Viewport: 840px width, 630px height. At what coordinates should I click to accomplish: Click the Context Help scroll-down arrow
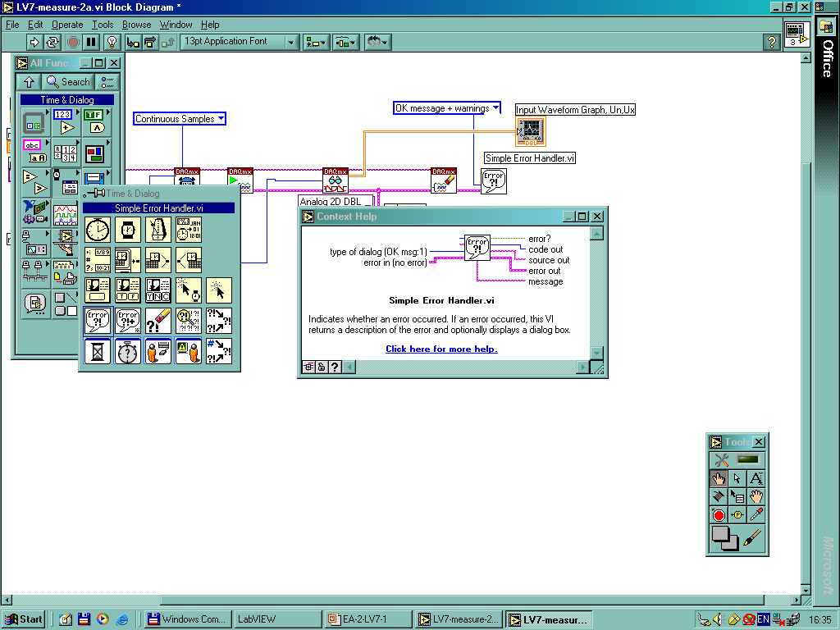click(x=596, y=353)
